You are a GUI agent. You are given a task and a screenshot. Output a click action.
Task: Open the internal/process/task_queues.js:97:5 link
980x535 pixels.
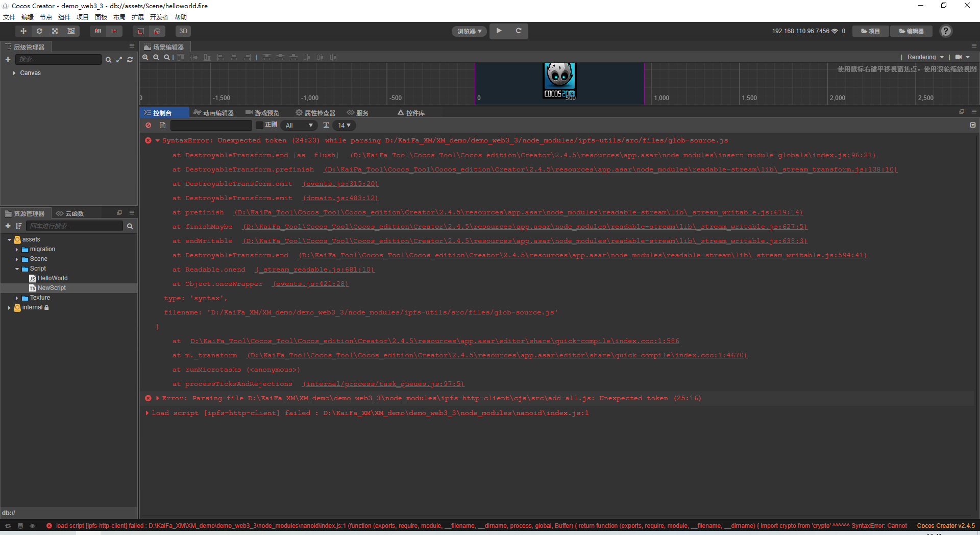pyautogui.click(x=383, y=384)
